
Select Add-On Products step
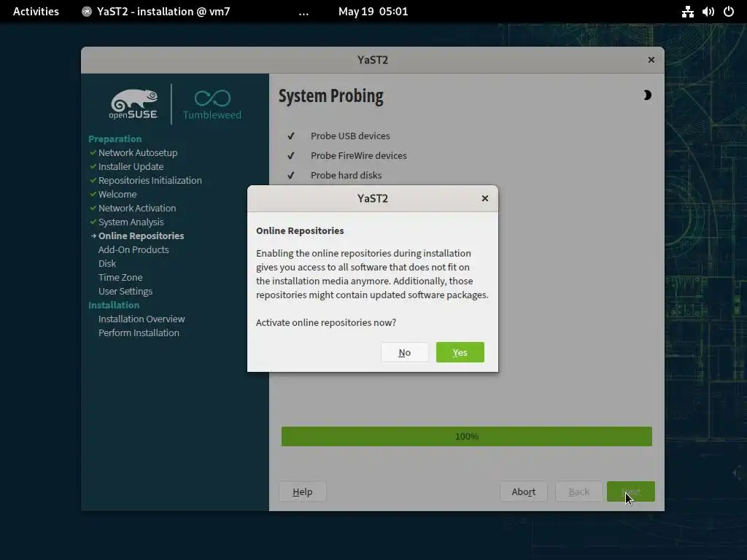point(133,249)
